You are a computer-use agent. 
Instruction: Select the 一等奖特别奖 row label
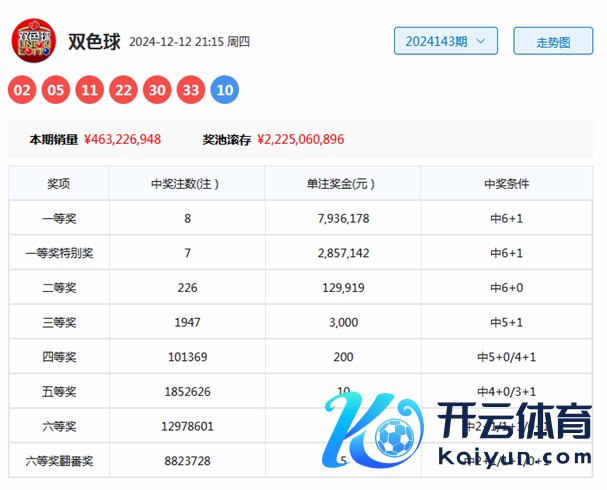pos(58,253)
